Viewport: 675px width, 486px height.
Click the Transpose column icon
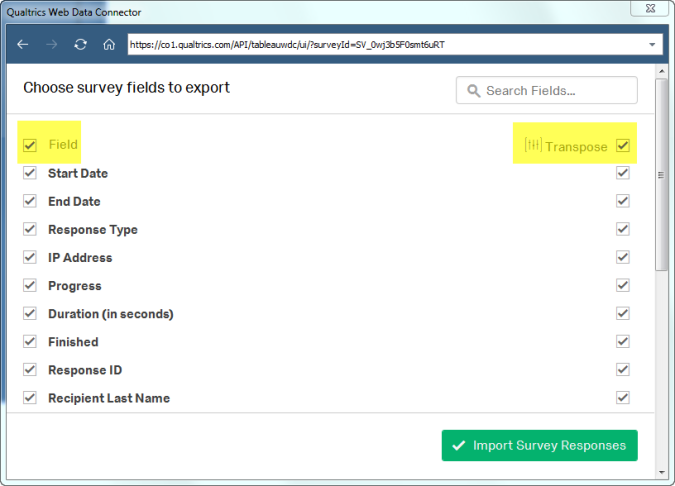(533, 145)
